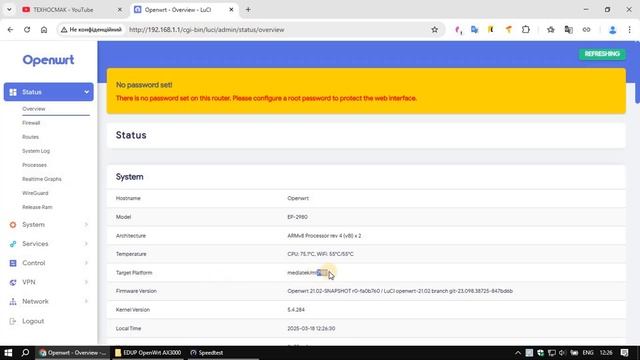The image size is (640, 360).
Task: Open the browser extensions puzzle icon
Action: 526,29
